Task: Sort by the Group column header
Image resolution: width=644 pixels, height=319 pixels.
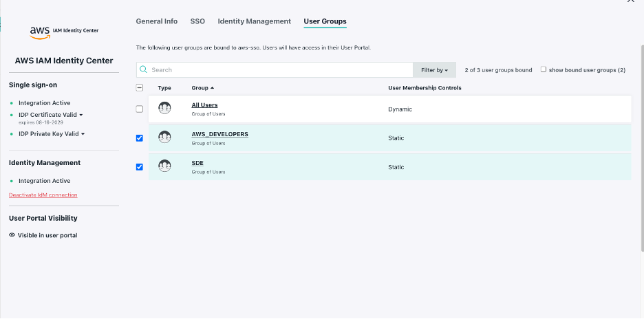Action: [x=202, y=88]
